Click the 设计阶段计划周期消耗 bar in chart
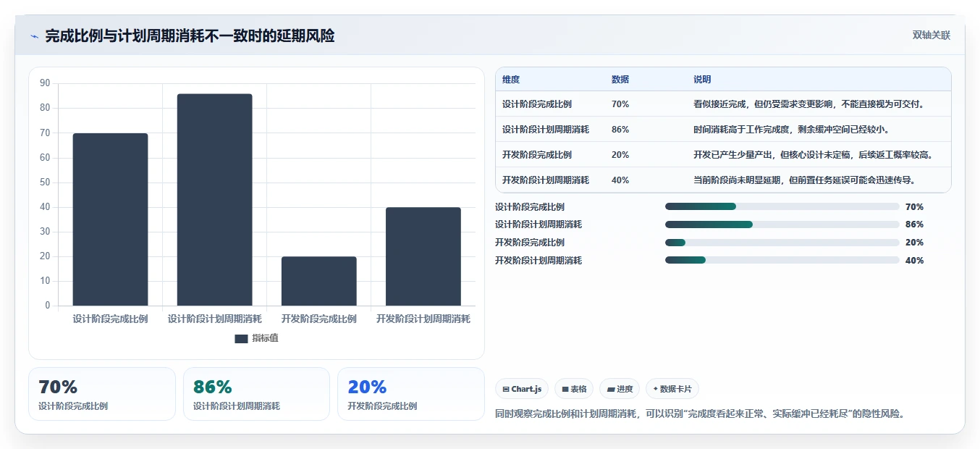This screenshot has width=980, height=449. tap(215, 200)
